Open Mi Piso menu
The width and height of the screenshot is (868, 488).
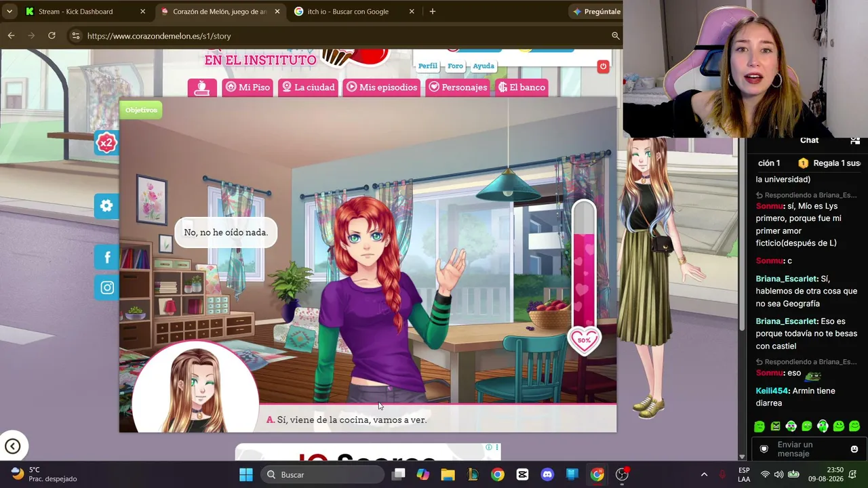pyautogui.click(x=248, y=87)
